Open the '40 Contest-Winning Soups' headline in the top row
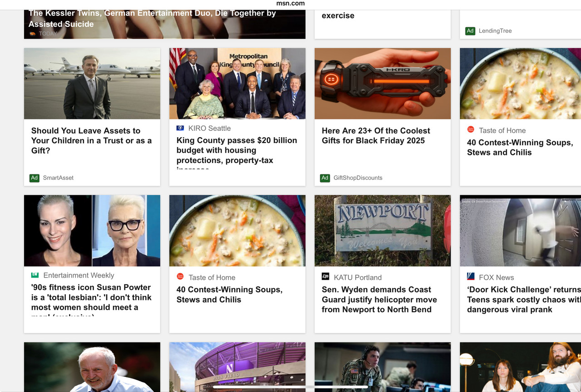 [520, 148]
